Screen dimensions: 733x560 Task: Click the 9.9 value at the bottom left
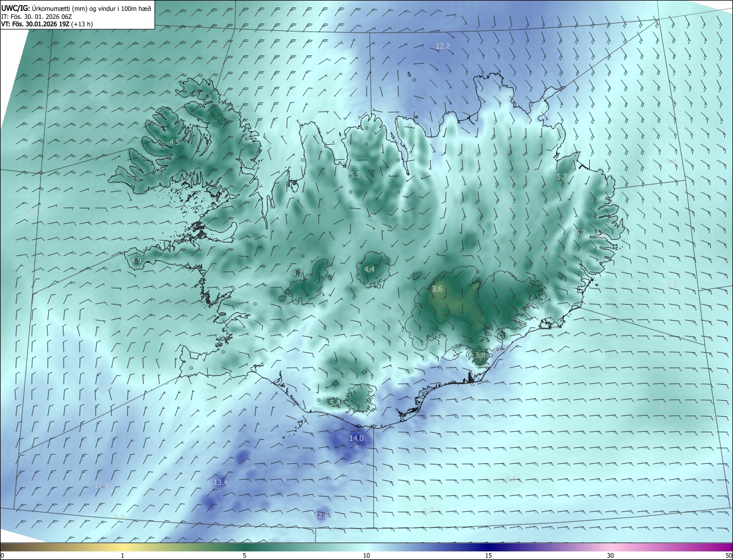click(119, 517)
